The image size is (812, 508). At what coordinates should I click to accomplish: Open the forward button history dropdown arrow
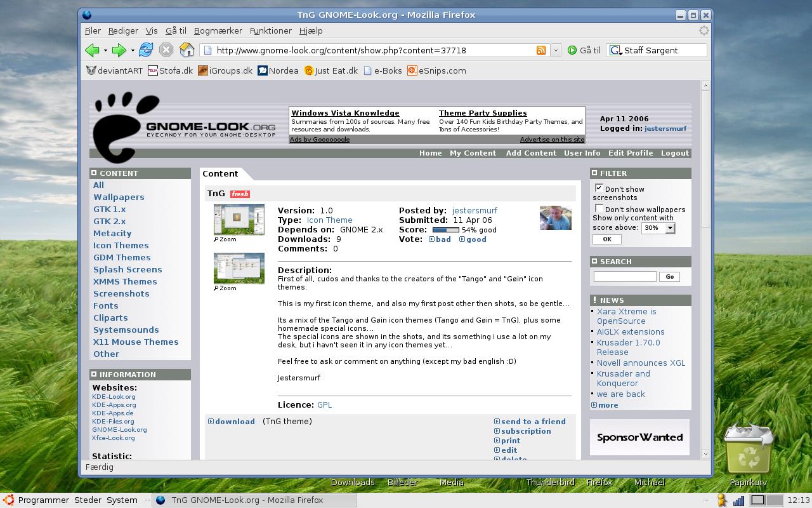click(x=133, y=50)
